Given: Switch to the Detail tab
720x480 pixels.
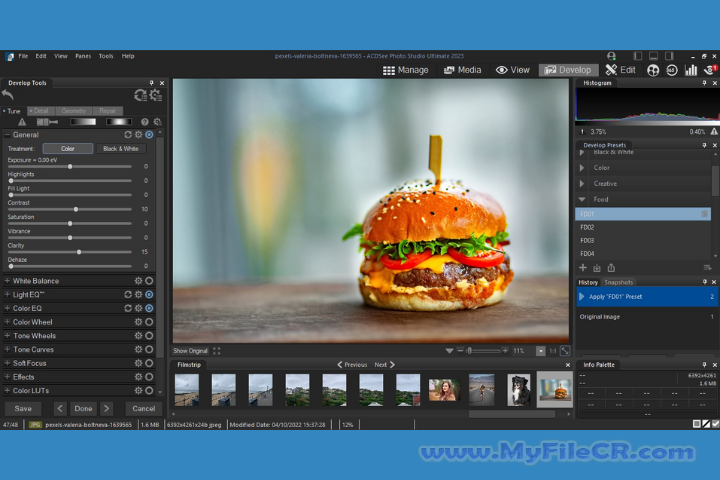Looking at the screenshot, I should click(40, 111).
